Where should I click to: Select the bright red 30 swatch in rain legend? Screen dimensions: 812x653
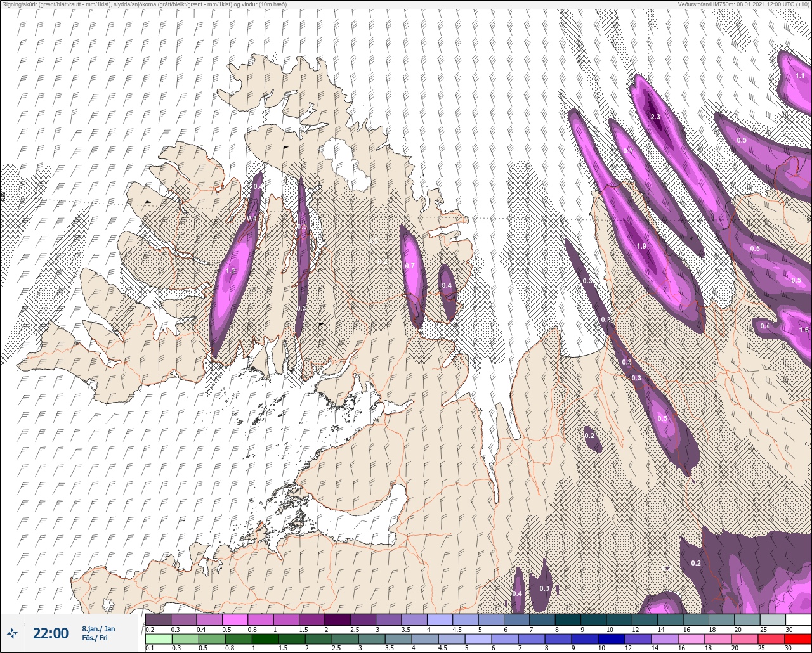(799, 639)
